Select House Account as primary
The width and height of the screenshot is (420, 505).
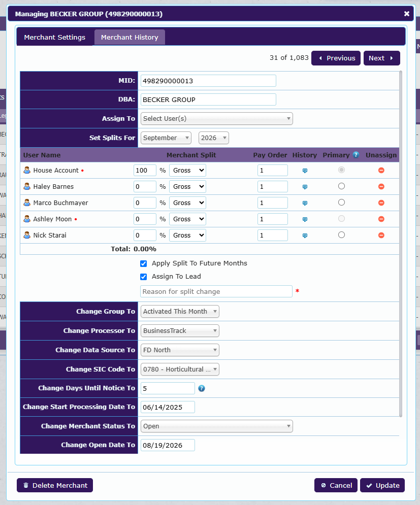click(341, 170)
